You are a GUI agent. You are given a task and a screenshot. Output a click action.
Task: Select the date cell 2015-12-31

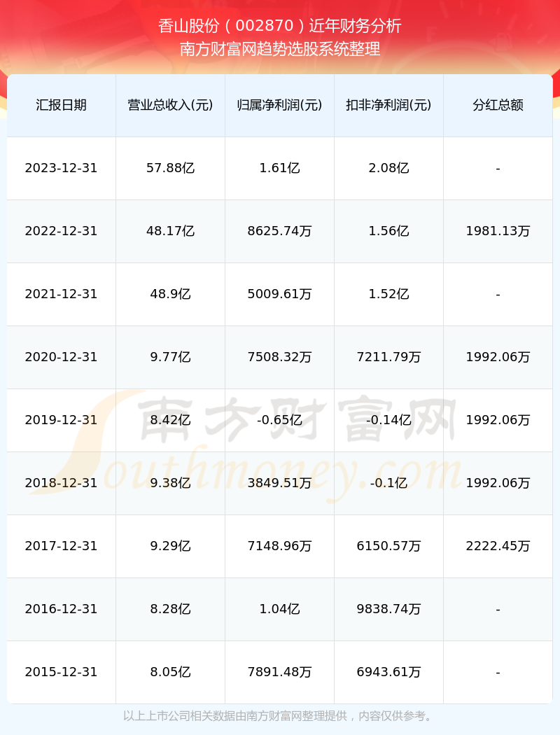(62, 672)
